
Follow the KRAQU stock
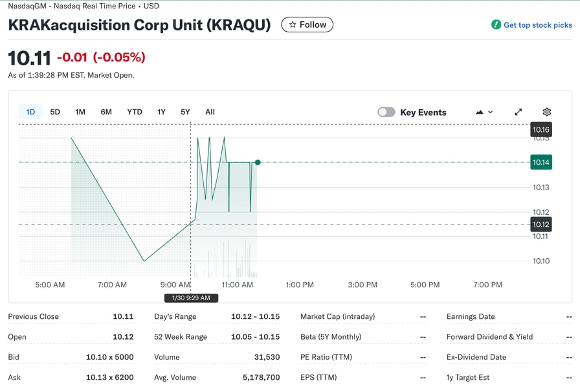[x=307, y=25]
